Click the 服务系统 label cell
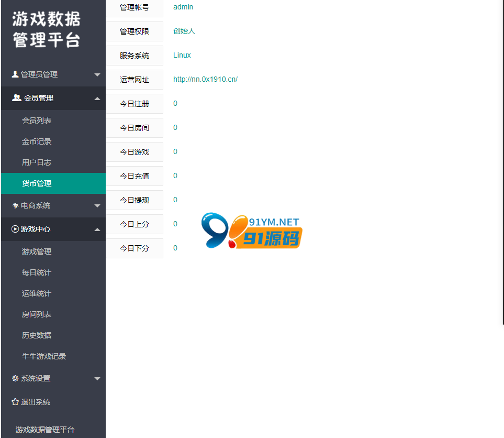Screen dimensions: 504x438 click(135, 56)
